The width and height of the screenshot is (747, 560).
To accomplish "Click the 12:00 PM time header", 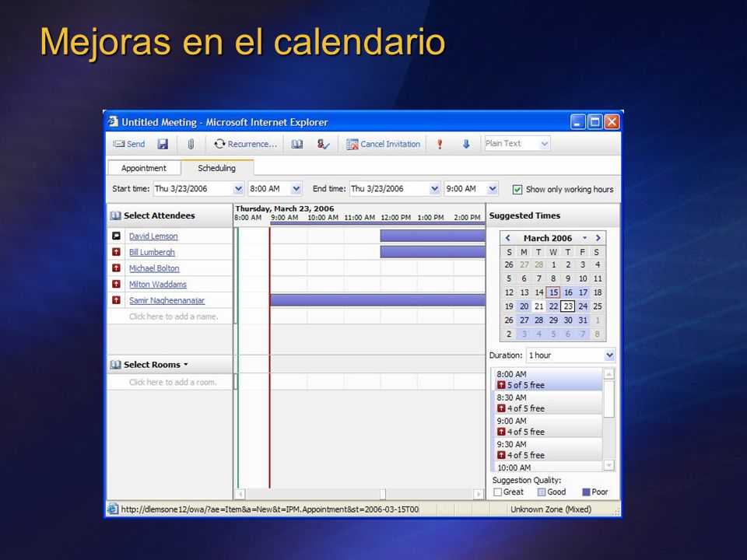I will tap(396, 218).
